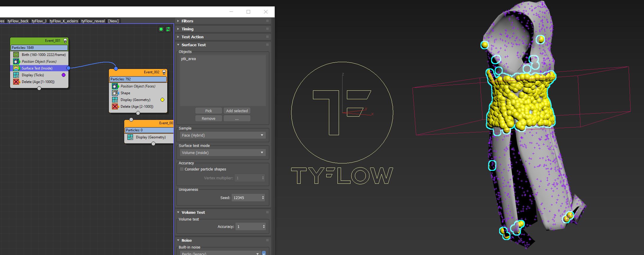Viewport: 644px width, 255px height.
Task: Click the Display (Ticks) operator icon
Action: [16, 75]
